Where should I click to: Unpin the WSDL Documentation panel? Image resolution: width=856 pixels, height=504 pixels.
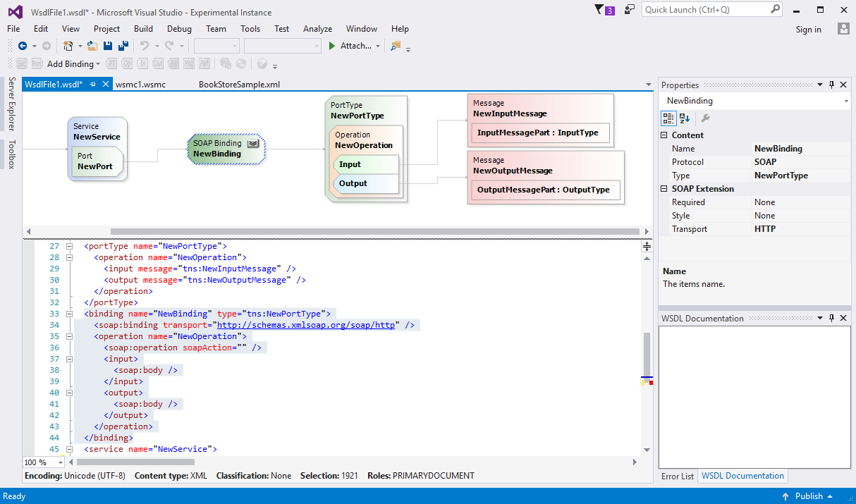[832, 318]
